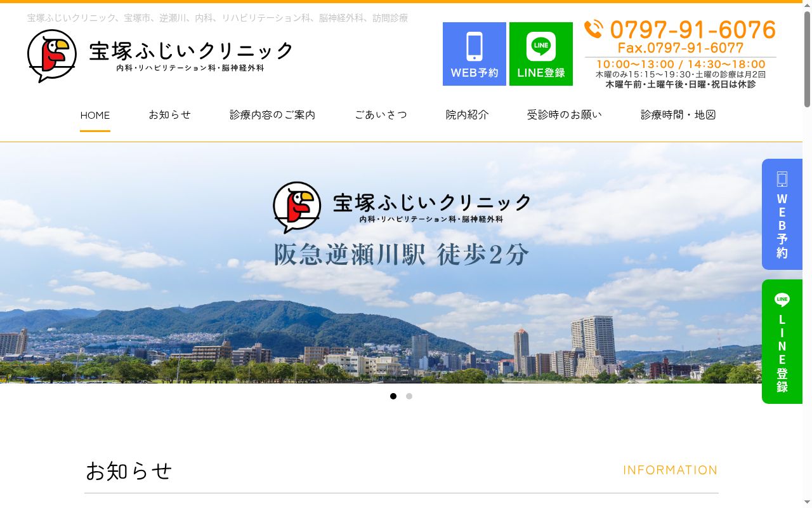Click the parrot clinic logo in header
Viewport: 812px width, 508px height.
pyautogui.click(x=52, y=56)
